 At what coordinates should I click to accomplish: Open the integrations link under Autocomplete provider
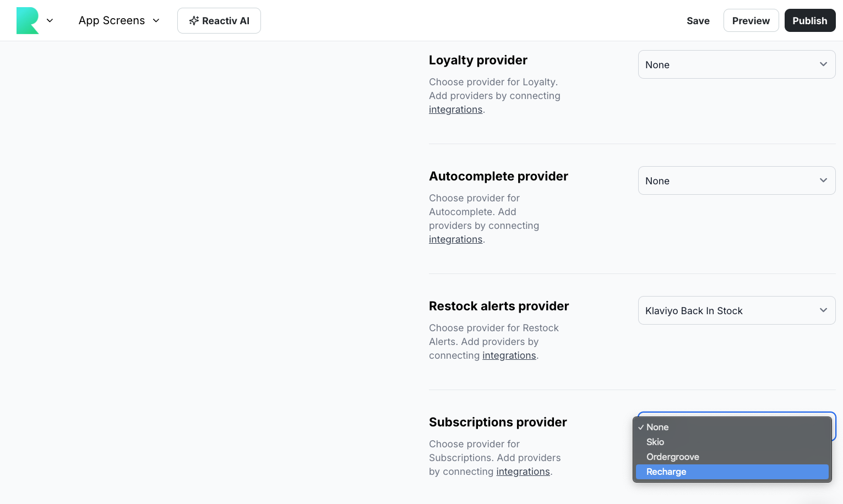[455, 239]
